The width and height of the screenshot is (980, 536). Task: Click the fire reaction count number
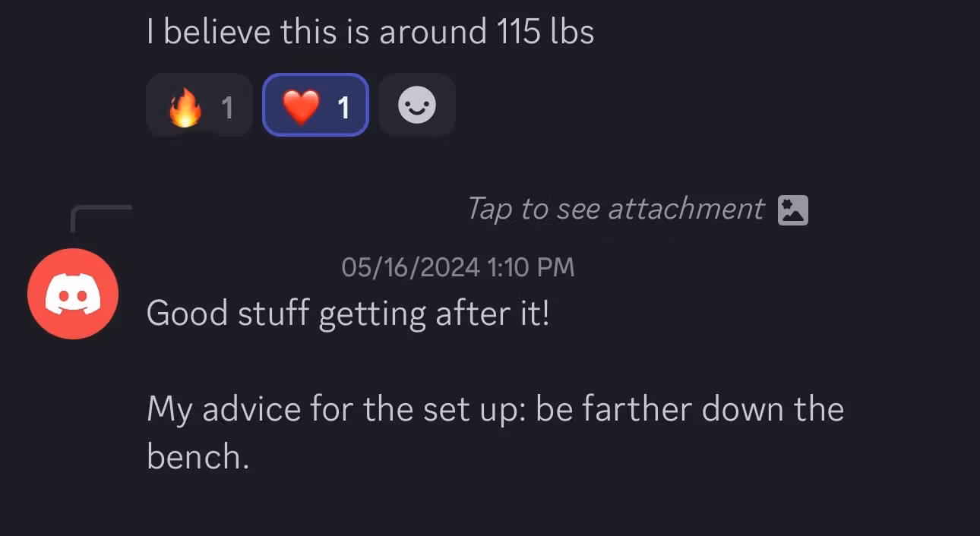coord(226,109)
